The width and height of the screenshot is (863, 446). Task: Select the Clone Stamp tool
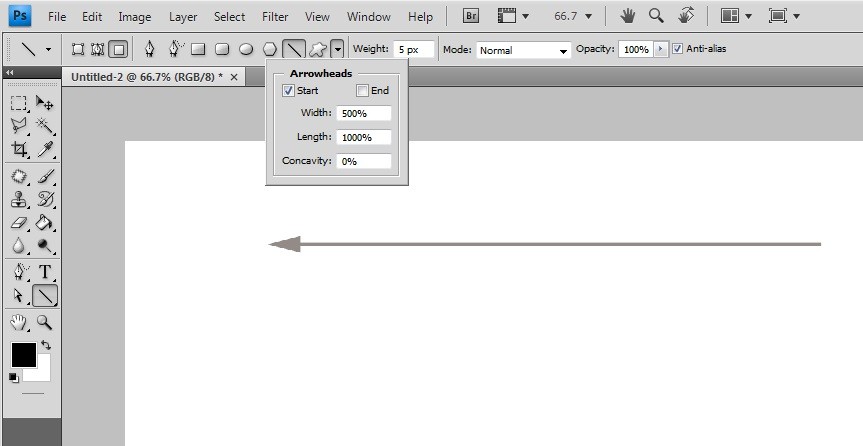click(18, 199)
